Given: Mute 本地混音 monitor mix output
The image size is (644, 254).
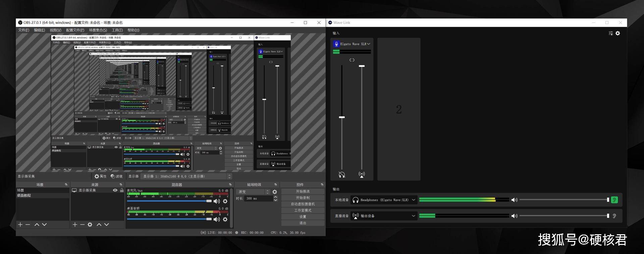Looking at the screenshot, I should 514,200.
